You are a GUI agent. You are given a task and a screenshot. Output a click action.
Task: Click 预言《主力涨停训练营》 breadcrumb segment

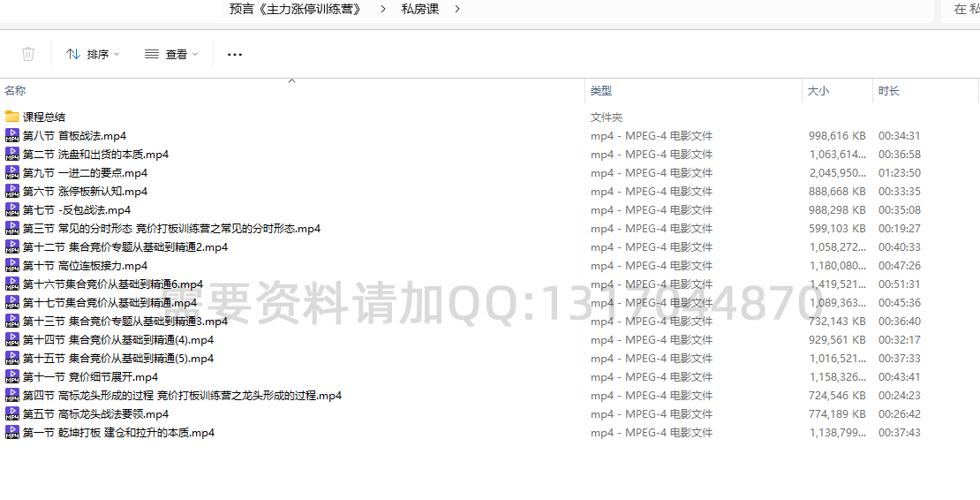[295, 9]
